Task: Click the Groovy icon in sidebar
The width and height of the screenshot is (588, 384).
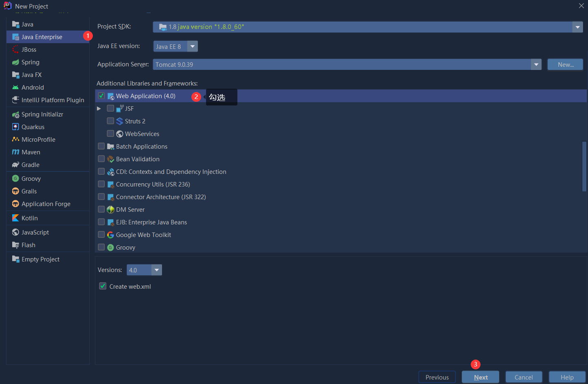Action: point(15,179)
